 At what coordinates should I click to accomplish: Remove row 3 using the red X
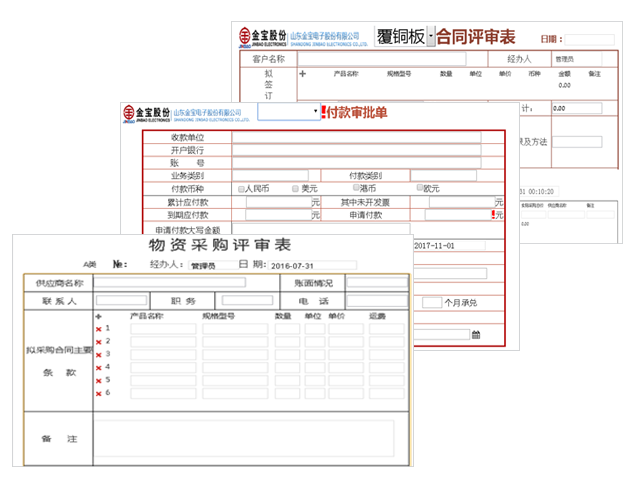point(98,354)
